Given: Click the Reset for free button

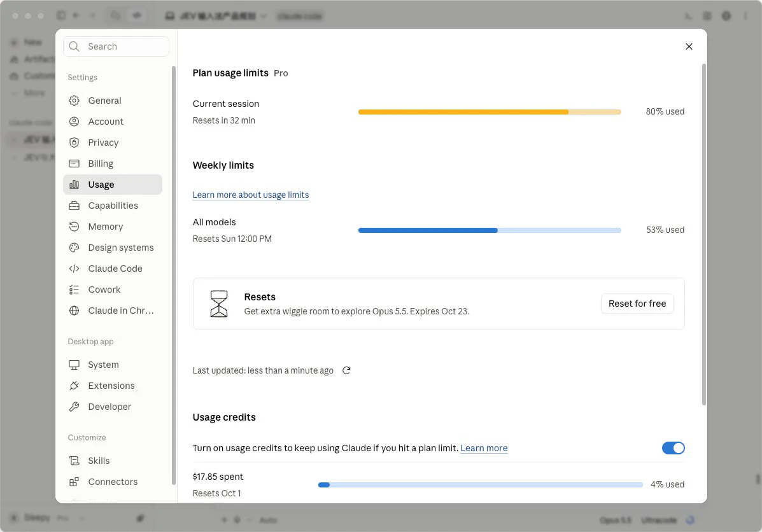Looking at the screenshot, I should (x=637, y=304).
